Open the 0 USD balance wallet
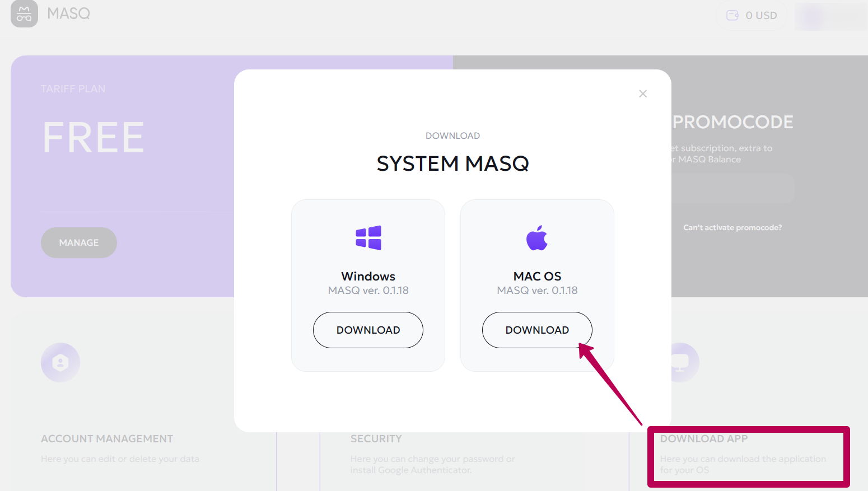Screen dimensions: 868x491 752,16
